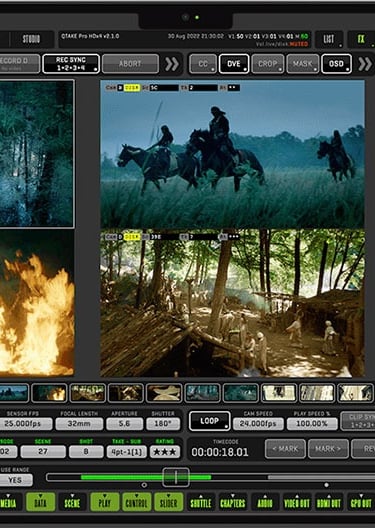Edit the Aperture 5.6 field

click(124, 424)
